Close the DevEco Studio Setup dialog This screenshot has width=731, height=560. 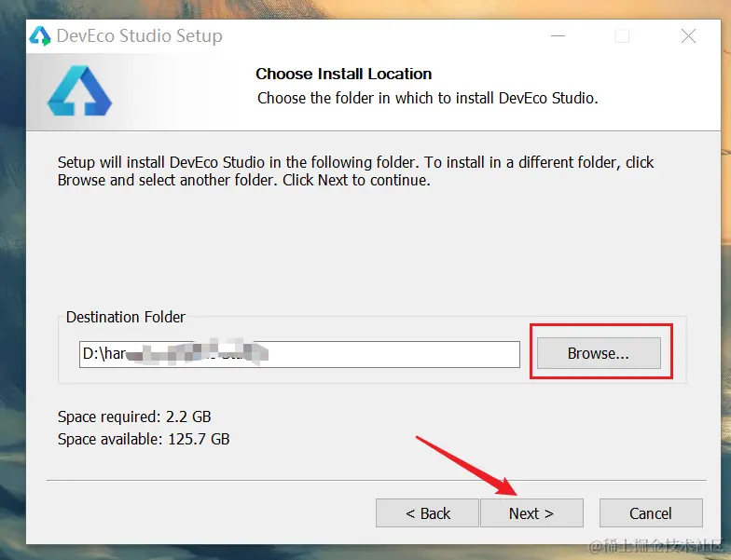pyautogui.click(x=688, y=37)
